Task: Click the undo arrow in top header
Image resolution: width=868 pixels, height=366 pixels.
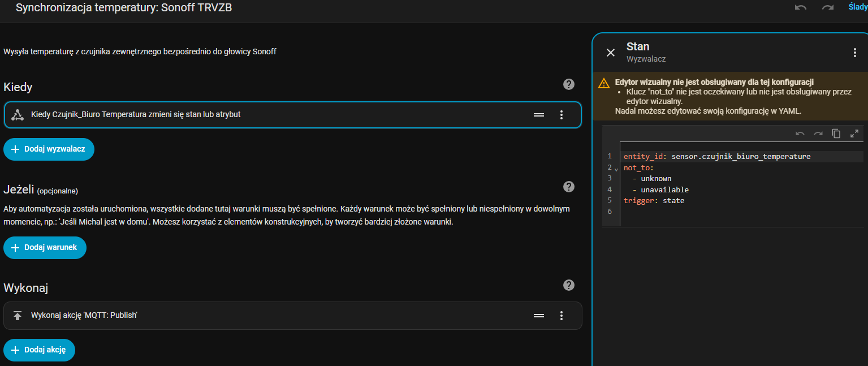Action: pos(800,7)
